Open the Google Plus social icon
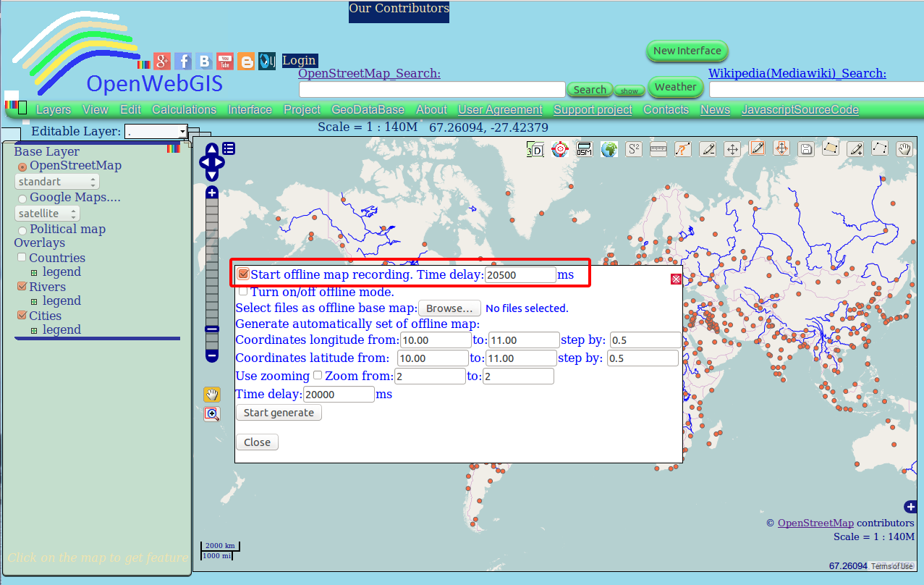This screenshot has height=585, width=924. pyautogui.click(x=162, y=61)
